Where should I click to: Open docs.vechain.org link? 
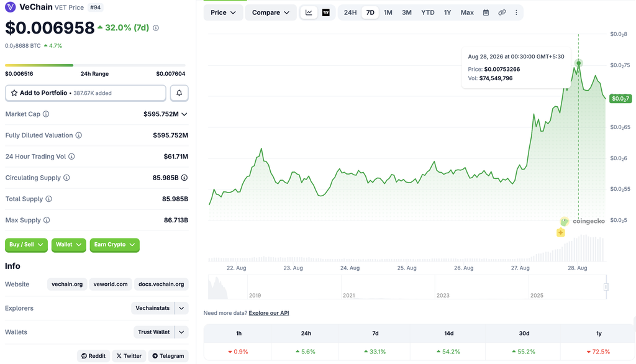pos(161,284)
